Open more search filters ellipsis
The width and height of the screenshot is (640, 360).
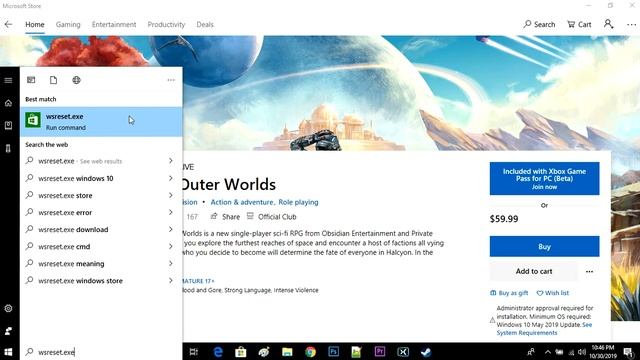pyautogui.click(x=171, y=80)
